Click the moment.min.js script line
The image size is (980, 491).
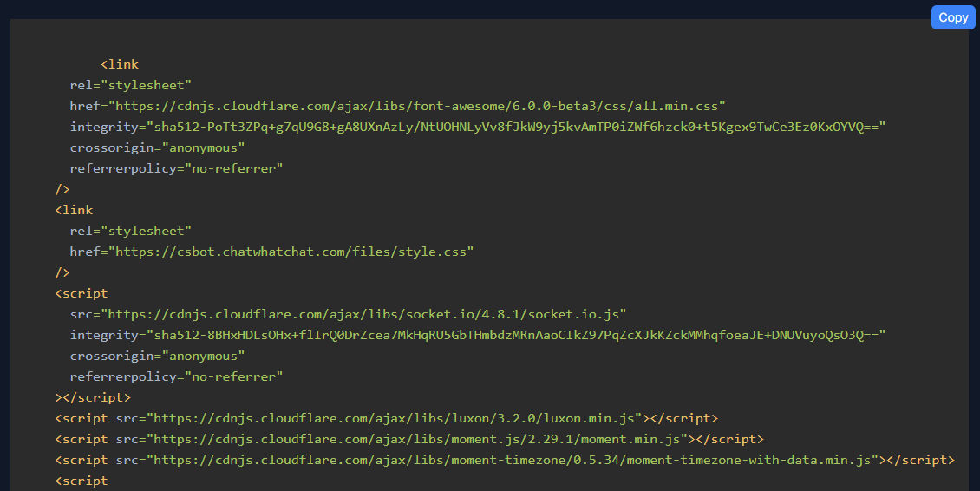point(409,439)
